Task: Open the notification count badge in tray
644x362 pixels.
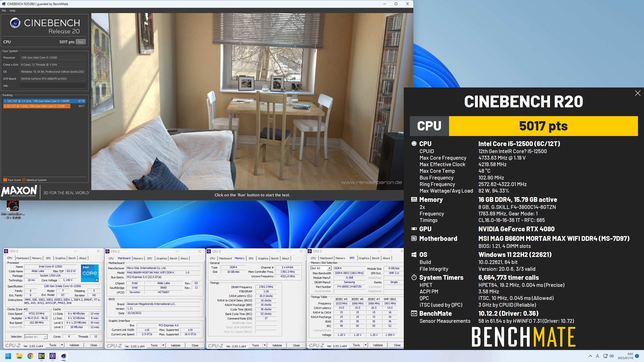Action: coord(637,356)
